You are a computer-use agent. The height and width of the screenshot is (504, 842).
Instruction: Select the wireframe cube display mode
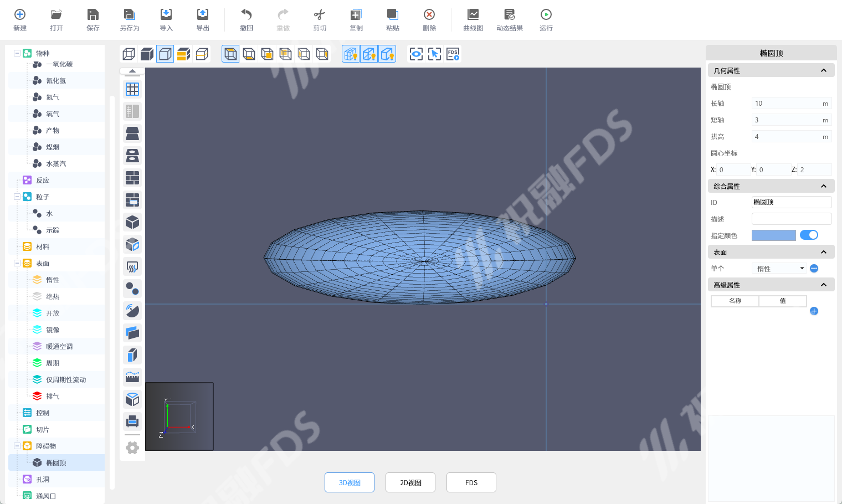pyautogui.click(x=129, y=54)
